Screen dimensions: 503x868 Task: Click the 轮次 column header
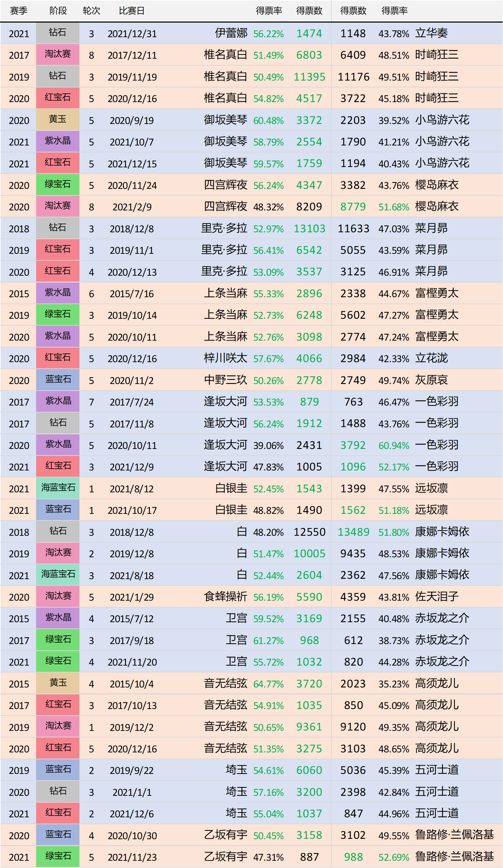tap(92, 11)
